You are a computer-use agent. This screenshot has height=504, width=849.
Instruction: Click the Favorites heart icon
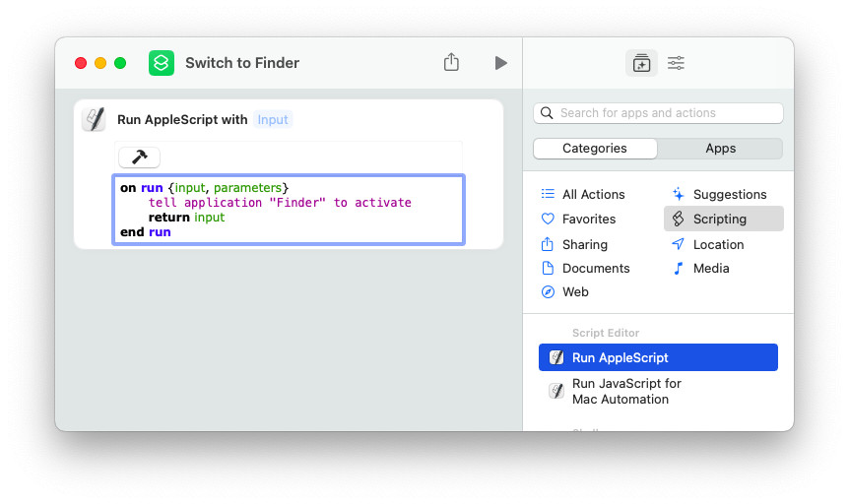click(x=548, y=219)
